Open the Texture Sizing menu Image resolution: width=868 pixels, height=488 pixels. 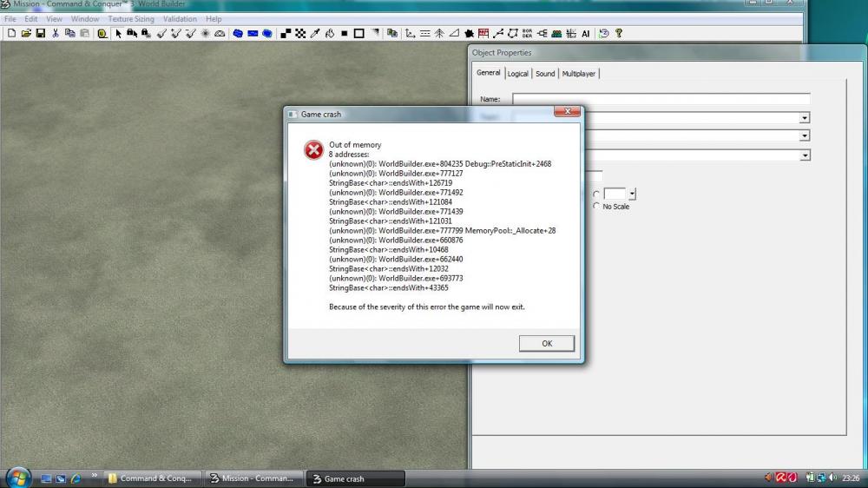click(131, 18)
